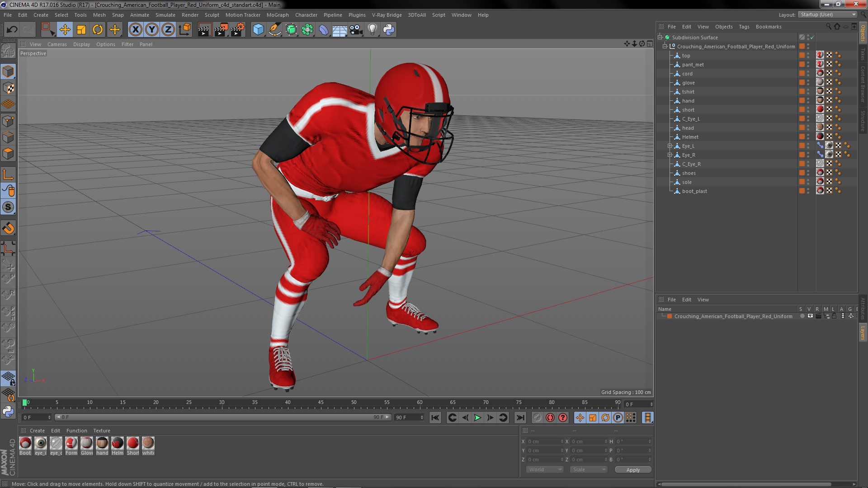Screen dimensions: 868x488
Task: Select the Rotate tool icon
Action: tap(98, 30)
